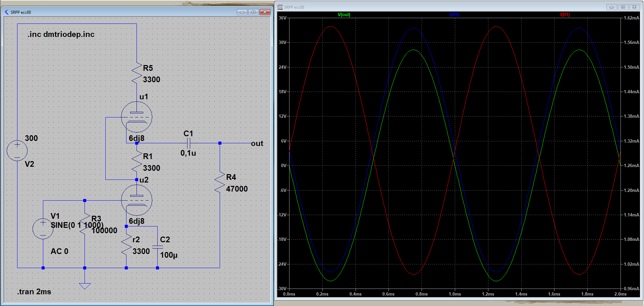
Task: Click the out net label
Action: pos(257,144)
